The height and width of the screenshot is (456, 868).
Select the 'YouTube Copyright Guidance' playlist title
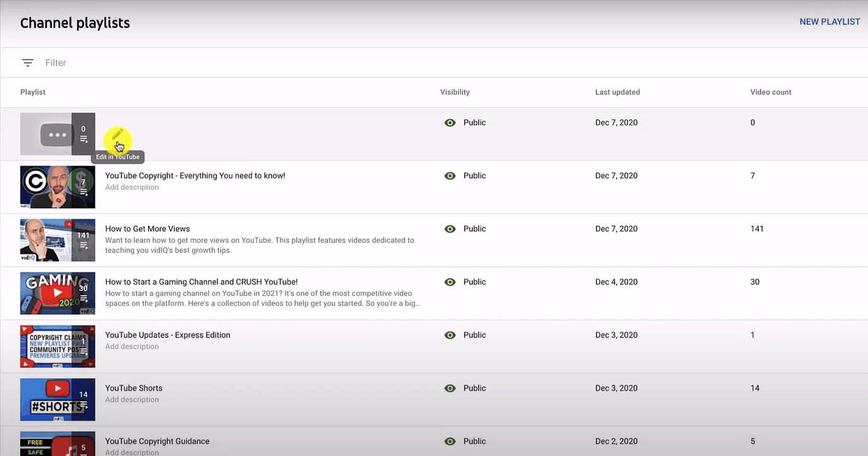157,441
